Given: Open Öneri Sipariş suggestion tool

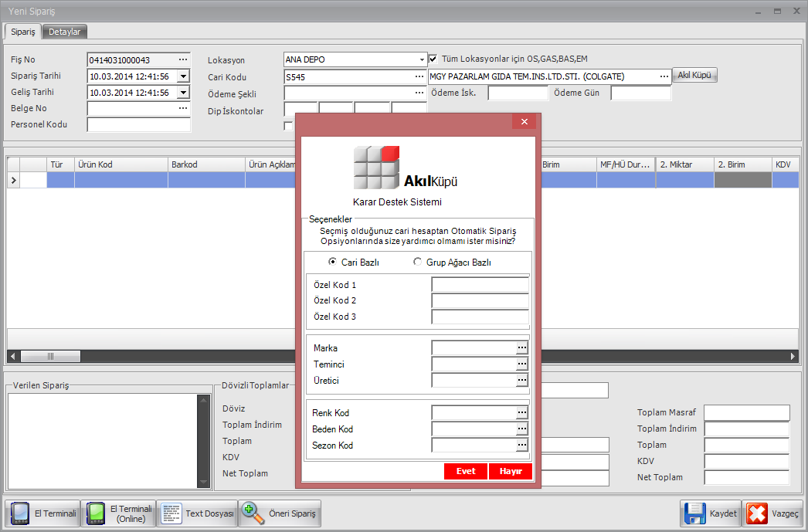Looking at the screenshot, I should pyautogui.click(x=280, y=513).
